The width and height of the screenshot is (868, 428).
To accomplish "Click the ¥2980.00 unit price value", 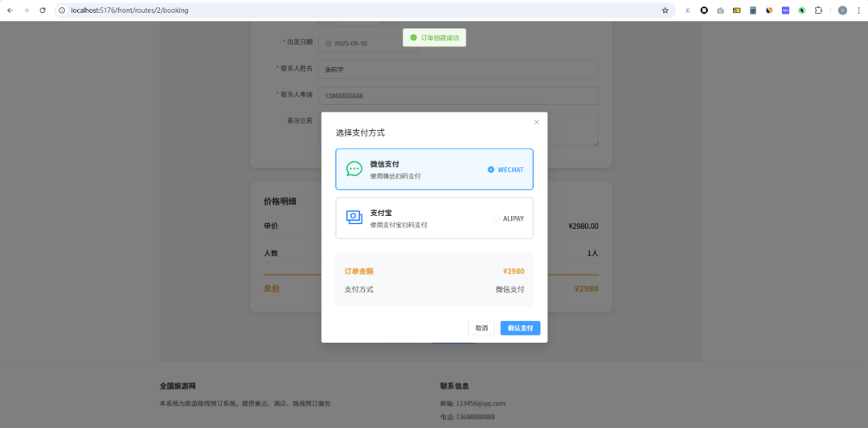I will point(583,226).
